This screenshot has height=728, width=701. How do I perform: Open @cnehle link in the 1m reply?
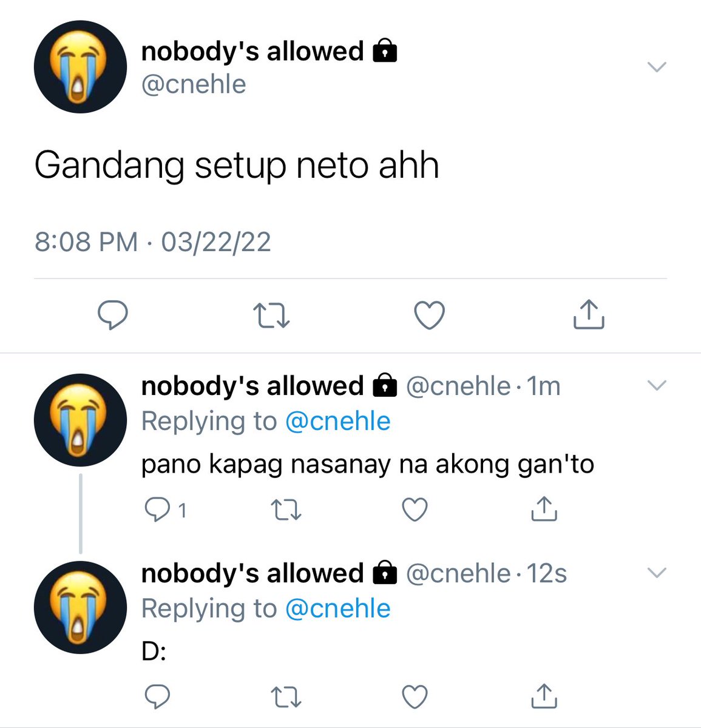(337, 421)
